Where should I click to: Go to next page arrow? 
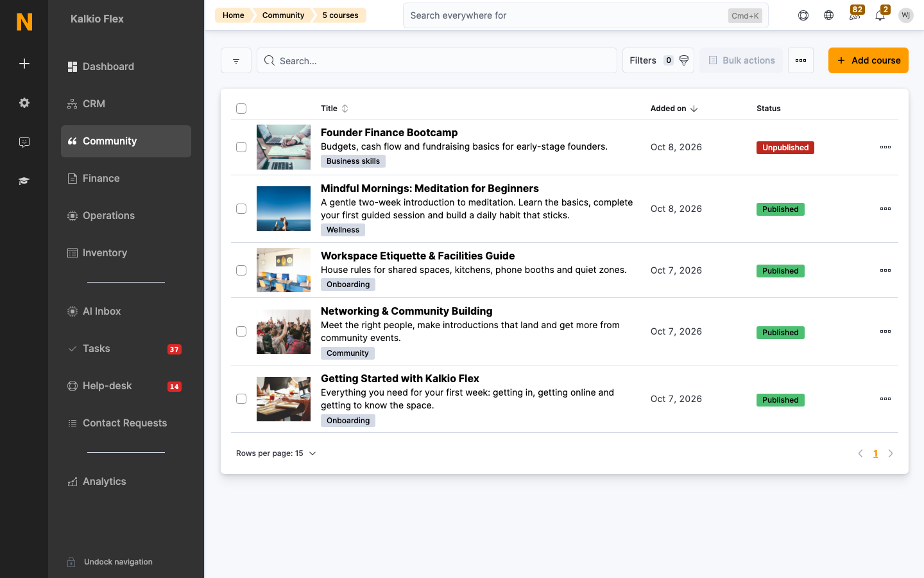coord(891,453)
